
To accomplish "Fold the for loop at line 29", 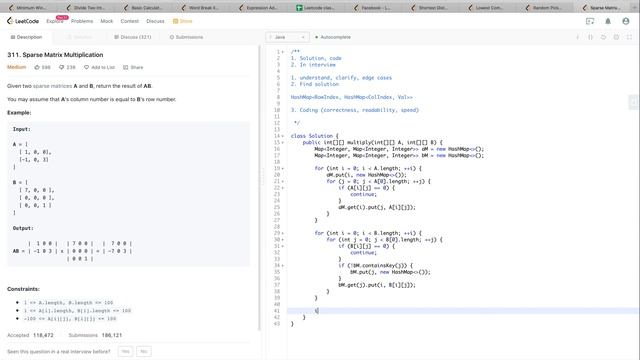I will [x=283, y=233].
